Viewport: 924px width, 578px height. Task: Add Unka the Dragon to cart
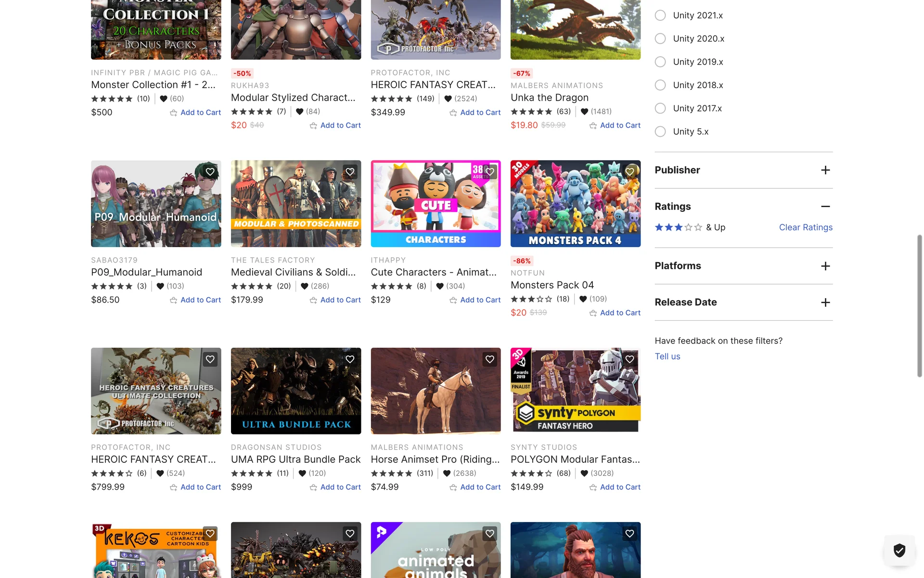click(619, 125)
